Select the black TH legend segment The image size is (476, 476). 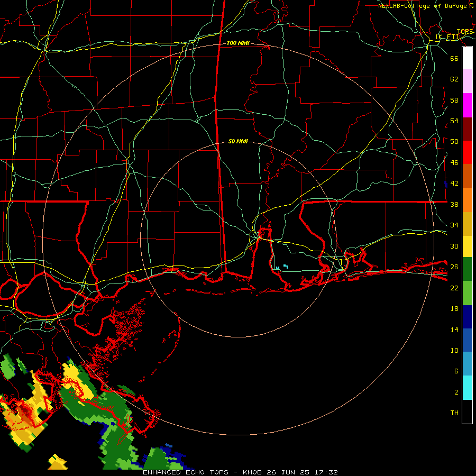click(467, 411)
